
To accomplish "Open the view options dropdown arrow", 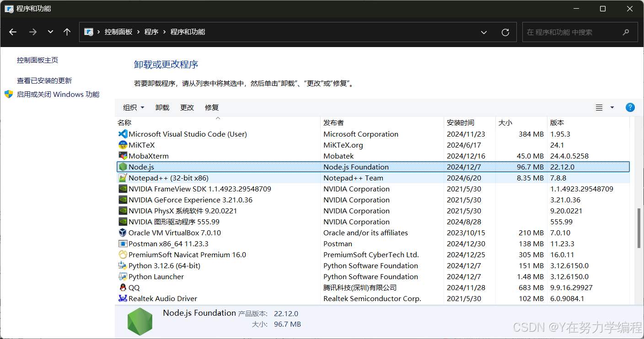I will coord(612,107).
